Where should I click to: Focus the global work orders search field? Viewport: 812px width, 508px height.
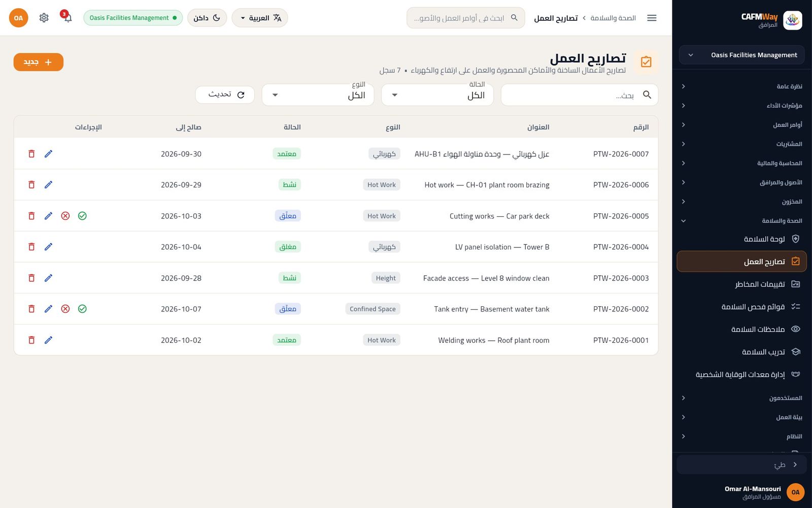tap(465, 18)
